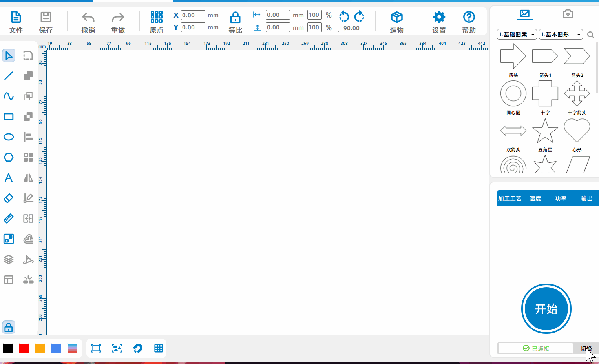Select the ellipse tool
The height and width of the screenshot is (364, 599).
point(9,137)
